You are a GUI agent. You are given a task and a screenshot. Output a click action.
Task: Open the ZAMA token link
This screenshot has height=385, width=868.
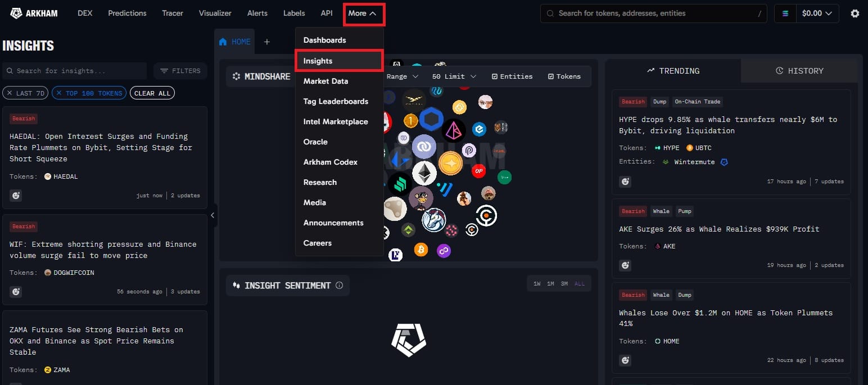(57, 370)
